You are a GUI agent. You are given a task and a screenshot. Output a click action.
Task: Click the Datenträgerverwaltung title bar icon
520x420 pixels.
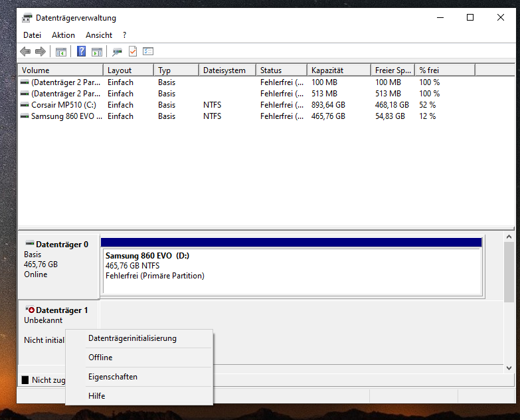click(27, 17)
